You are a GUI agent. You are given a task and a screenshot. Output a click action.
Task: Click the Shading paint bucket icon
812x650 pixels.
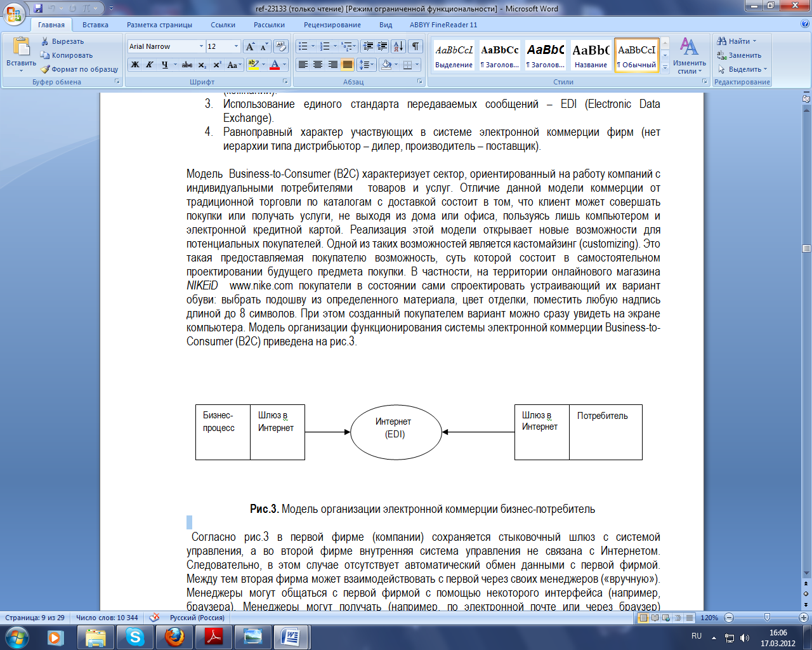[x=386, y=65]
